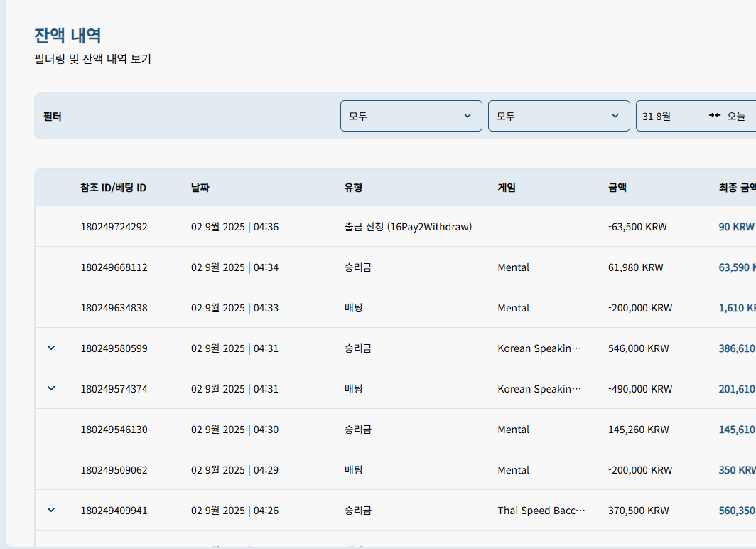Click the 필터링 및 잔액 내역 보기 subtitle

pyautogui.click(x=92, y=59)
